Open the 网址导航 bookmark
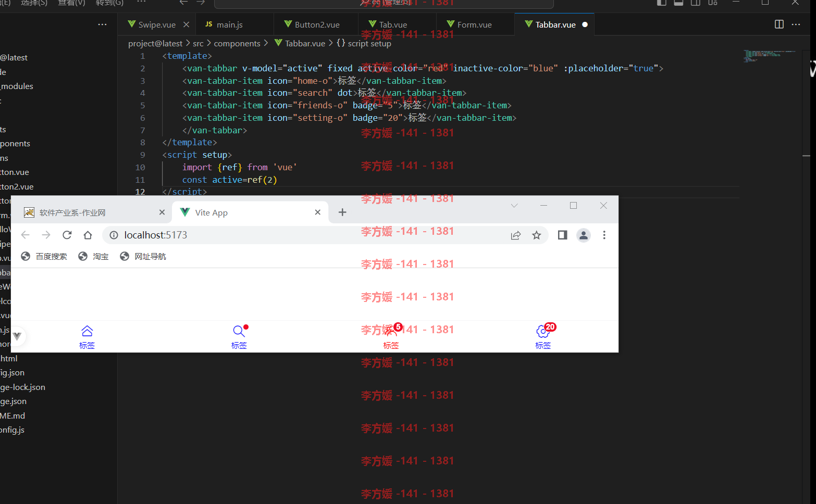Screen dimensions: 816x504 pyautogui.click(x=143, y=256)
